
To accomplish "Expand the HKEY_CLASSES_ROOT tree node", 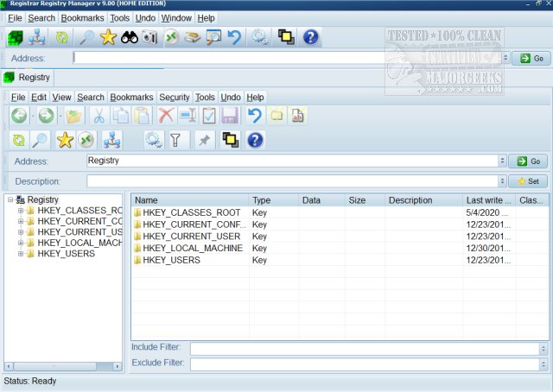I will [20, 211].
